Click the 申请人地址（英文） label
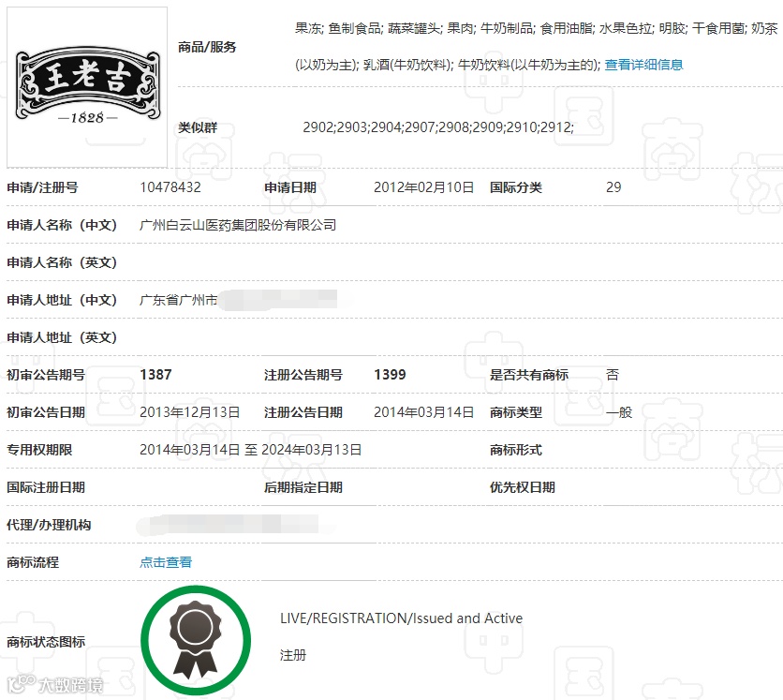Image resolution: width=783 pixels, height=700 pixels. tap(62, 337)
